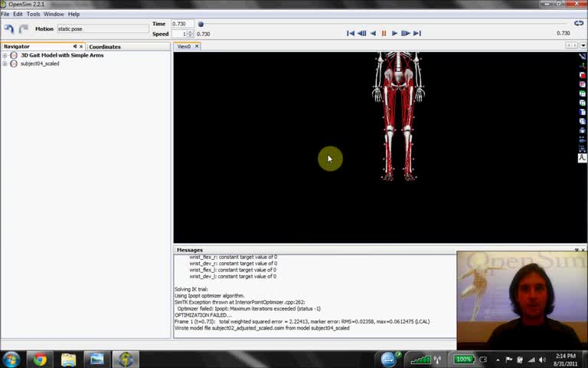Click the movie record icon in the view toolbar
Screen dimensions: 588x368
(582, 140)
